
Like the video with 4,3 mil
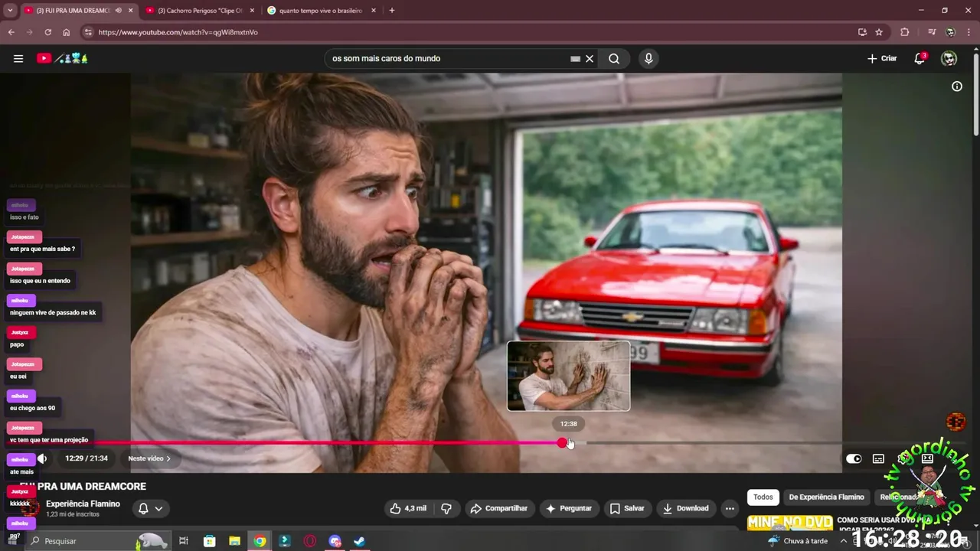tap(409, 508)
